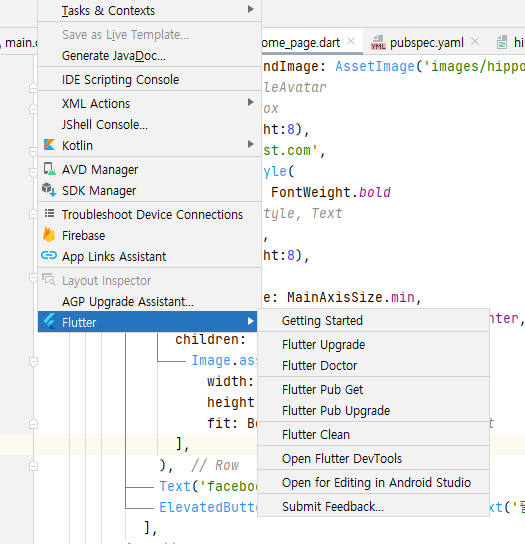Click the // Row comment
Image resolution: width=525 pixels, height=544 pixels.
215,465
